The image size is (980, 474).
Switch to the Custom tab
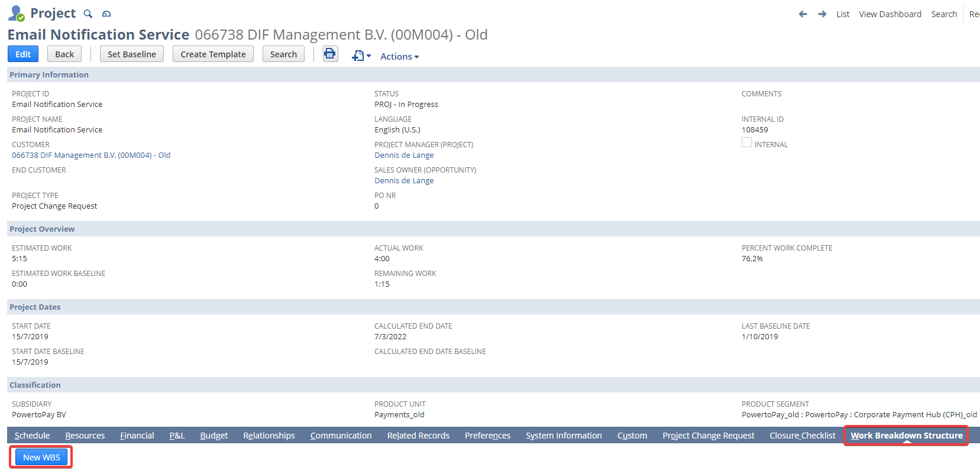[x=632, y=436]
